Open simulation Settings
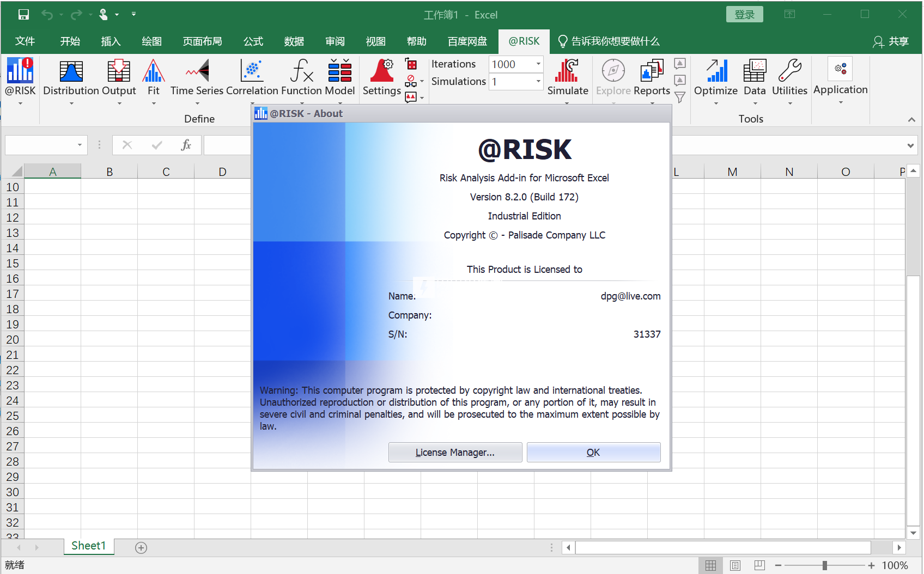This screenshot has height=574, width=924. tap(382, 71)
